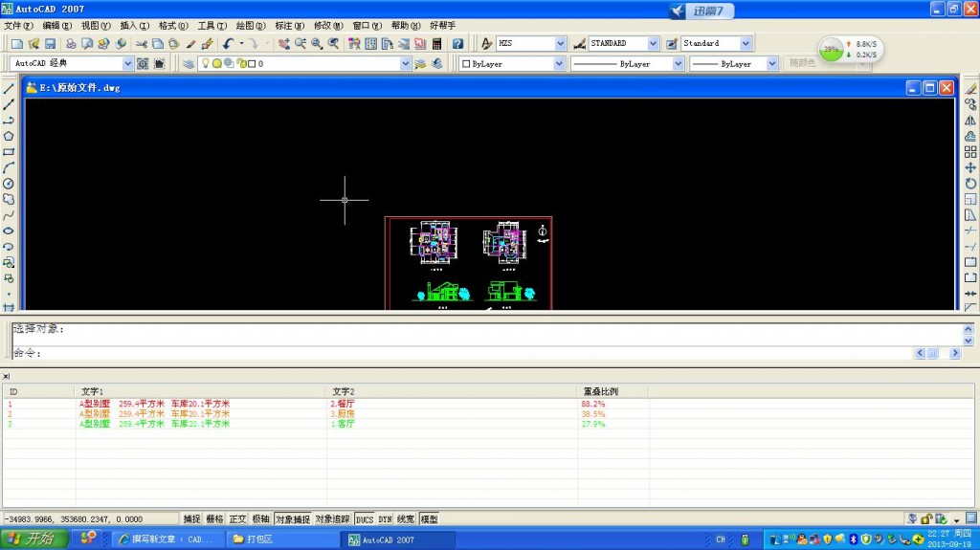Open the ByLayer color control dropdown

[559, 64]
